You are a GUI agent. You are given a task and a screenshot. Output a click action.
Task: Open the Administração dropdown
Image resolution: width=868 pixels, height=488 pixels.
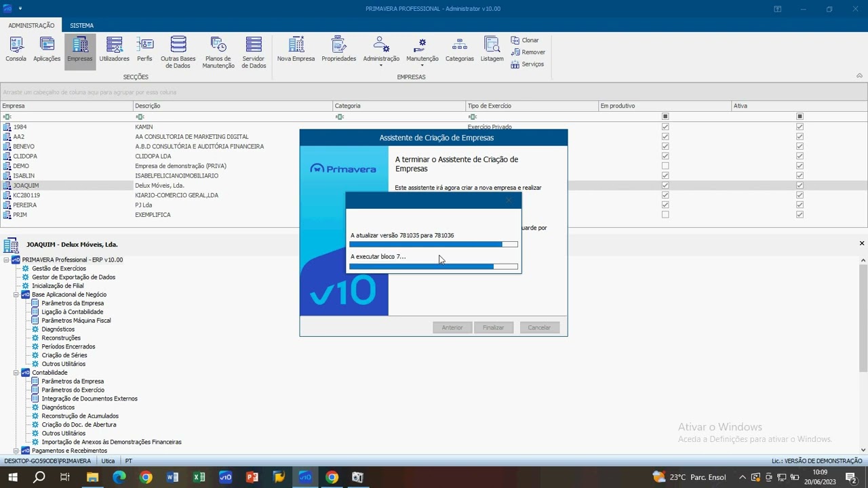(381, 52)
